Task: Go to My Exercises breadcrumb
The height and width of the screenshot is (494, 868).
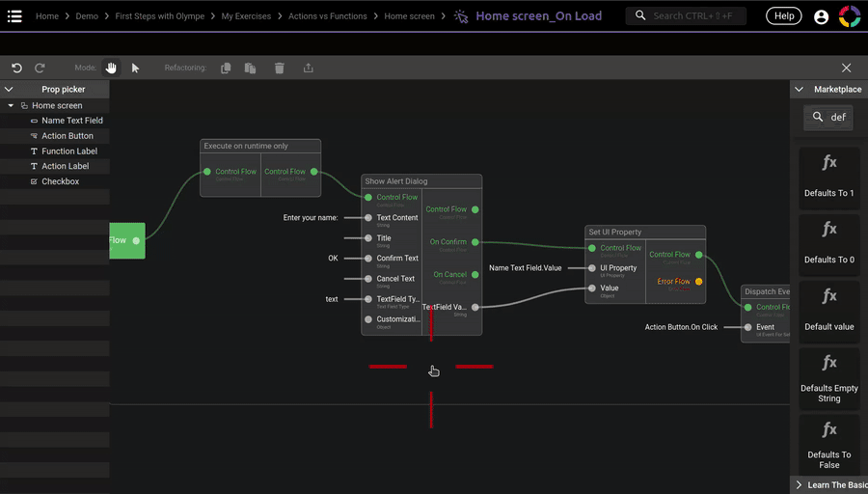Action: [245, 16]
